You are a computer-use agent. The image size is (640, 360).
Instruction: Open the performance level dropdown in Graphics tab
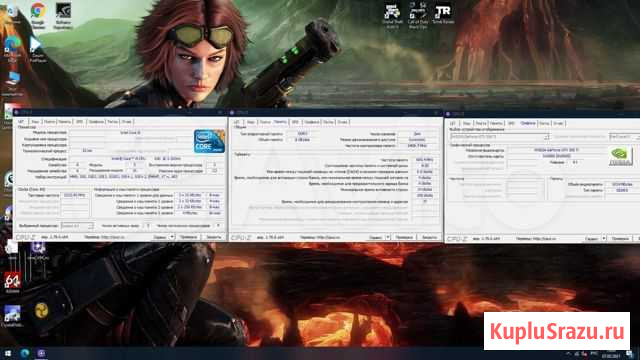point(624,137)
